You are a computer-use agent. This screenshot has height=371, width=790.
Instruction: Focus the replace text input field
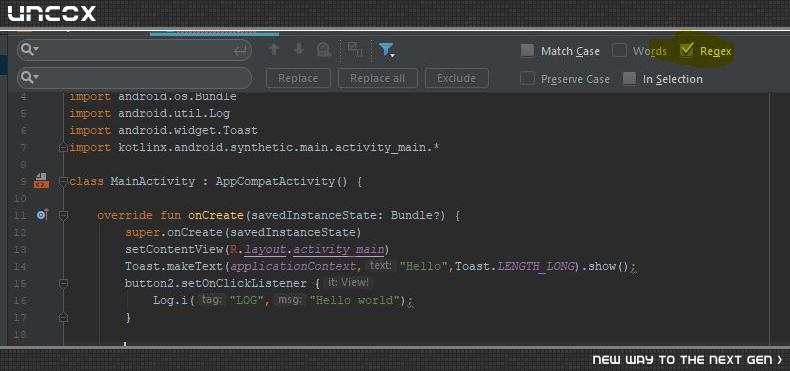pyautogui.click(x=135, y=78)
